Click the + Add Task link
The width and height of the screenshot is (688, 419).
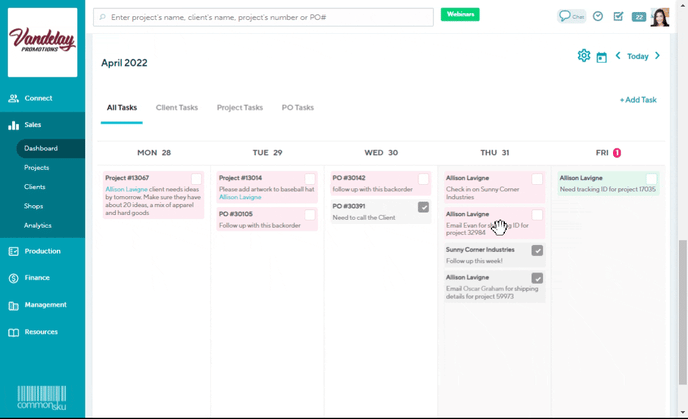tap(638, 100)
